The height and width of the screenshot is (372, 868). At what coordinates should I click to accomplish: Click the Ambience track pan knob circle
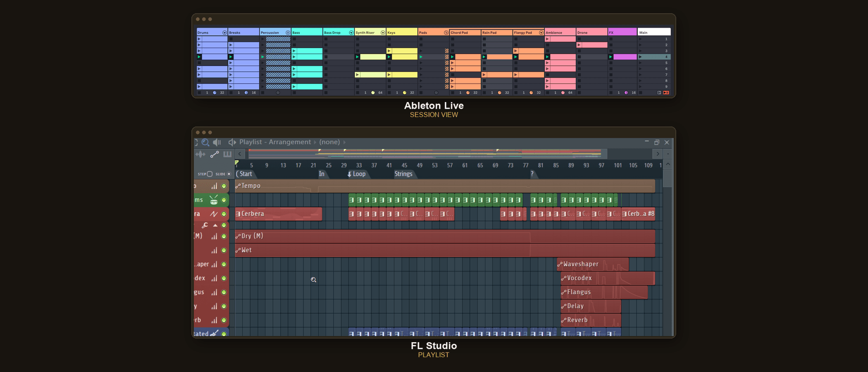pos(563,93)
